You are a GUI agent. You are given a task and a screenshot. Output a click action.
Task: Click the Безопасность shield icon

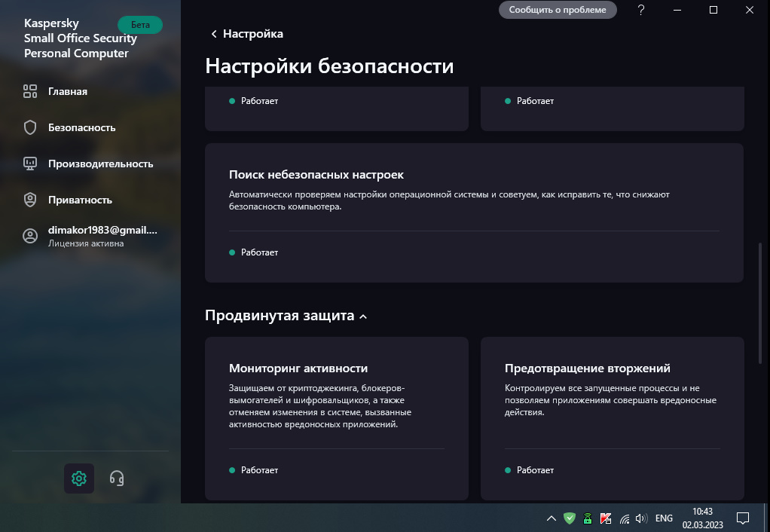30,127
